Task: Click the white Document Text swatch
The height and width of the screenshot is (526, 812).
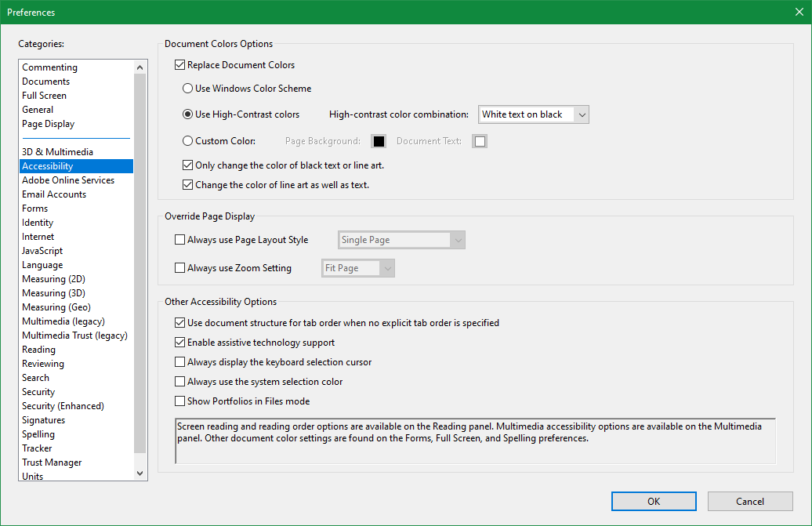Action: 480,141
